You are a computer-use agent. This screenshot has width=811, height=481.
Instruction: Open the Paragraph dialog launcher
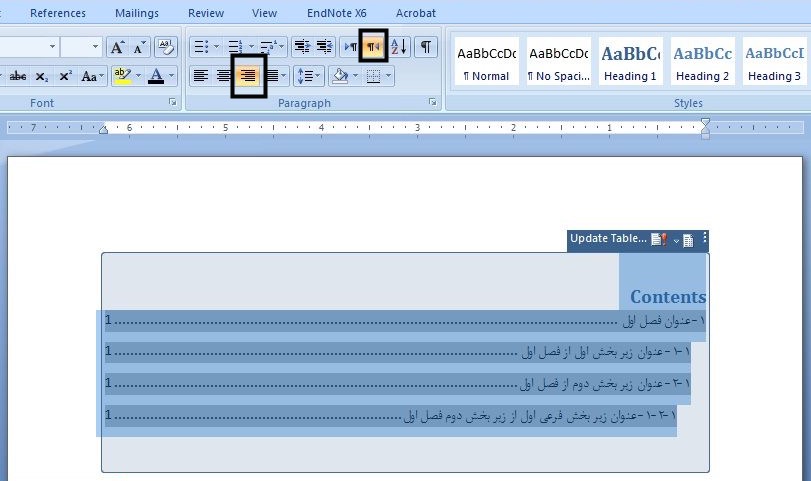[432, 103]
